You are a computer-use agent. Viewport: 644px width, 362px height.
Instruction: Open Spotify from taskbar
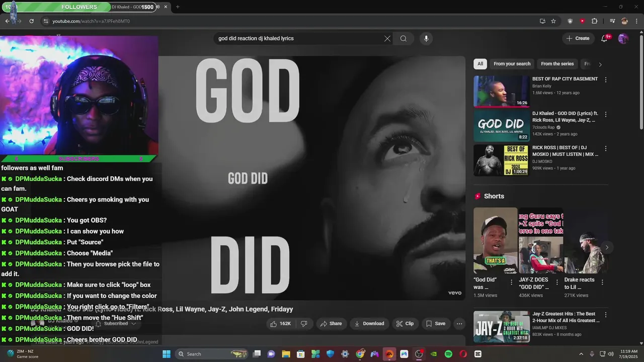(448, 354)
